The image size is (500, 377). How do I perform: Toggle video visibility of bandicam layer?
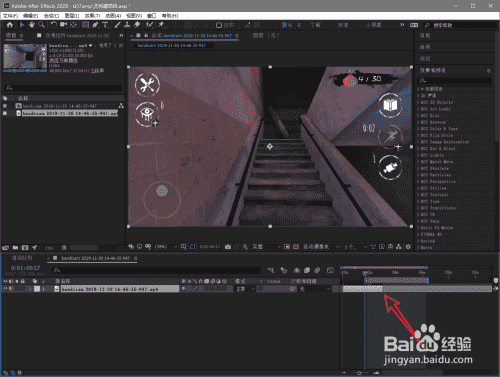pos(5,289)
